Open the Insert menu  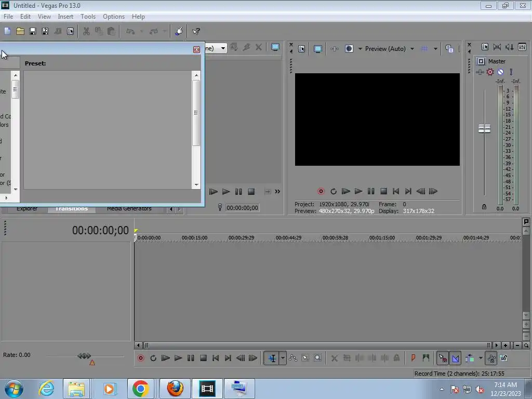65,17
